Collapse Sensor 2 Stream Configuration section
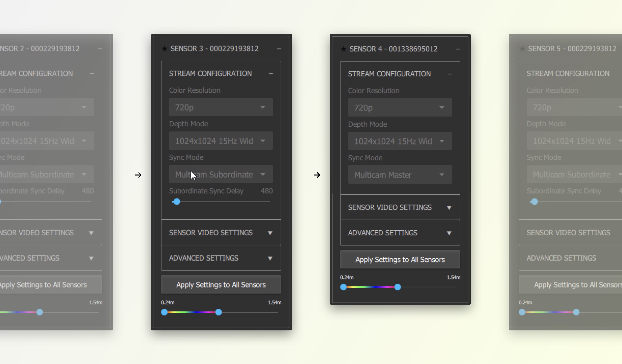The image size is (622, 364). (x=92, y=74)
